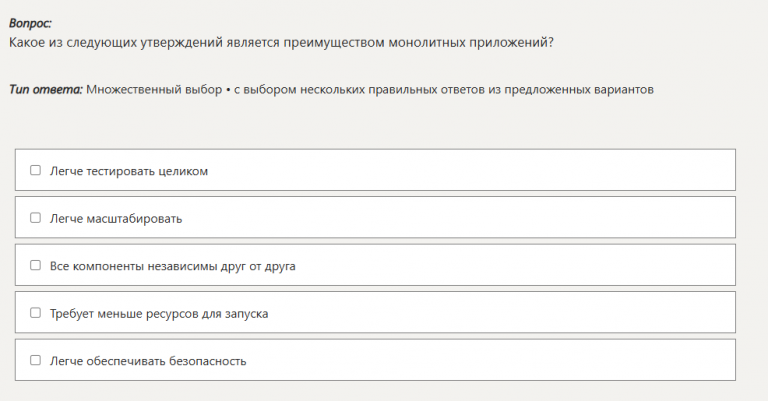
Task: Click the 'Легче масштабировать' answer text
Action: (116, 218)
